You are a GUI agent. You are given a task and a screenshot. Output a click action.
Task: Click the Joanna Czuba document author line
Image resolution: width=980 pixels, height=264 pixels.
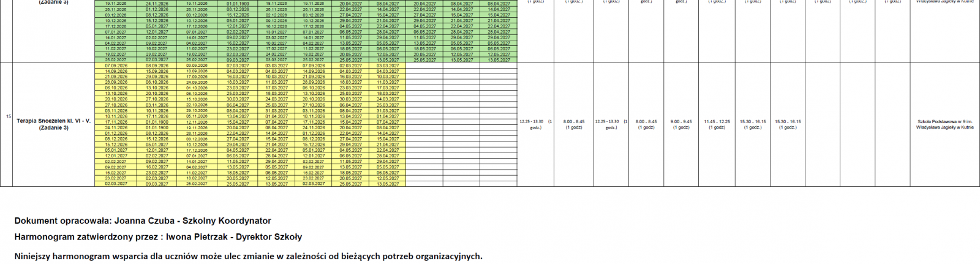click(143, 221)
